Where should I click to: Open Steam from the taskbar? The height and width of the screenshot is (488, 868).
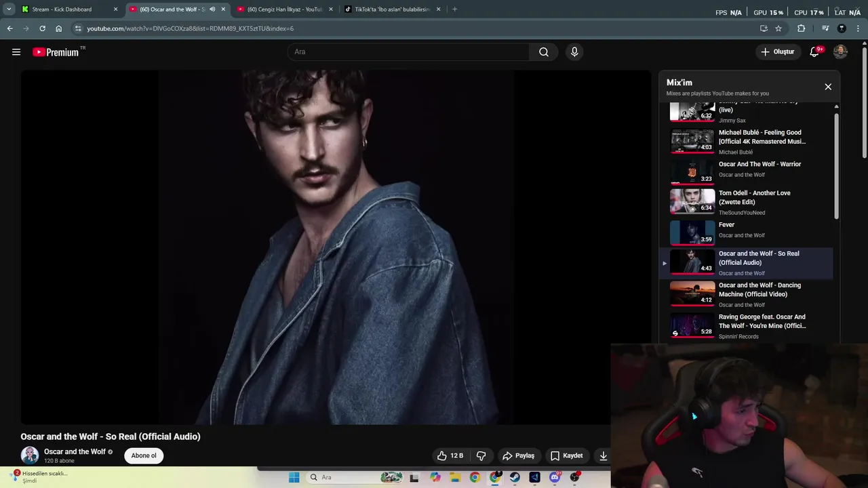click(515, 477)
